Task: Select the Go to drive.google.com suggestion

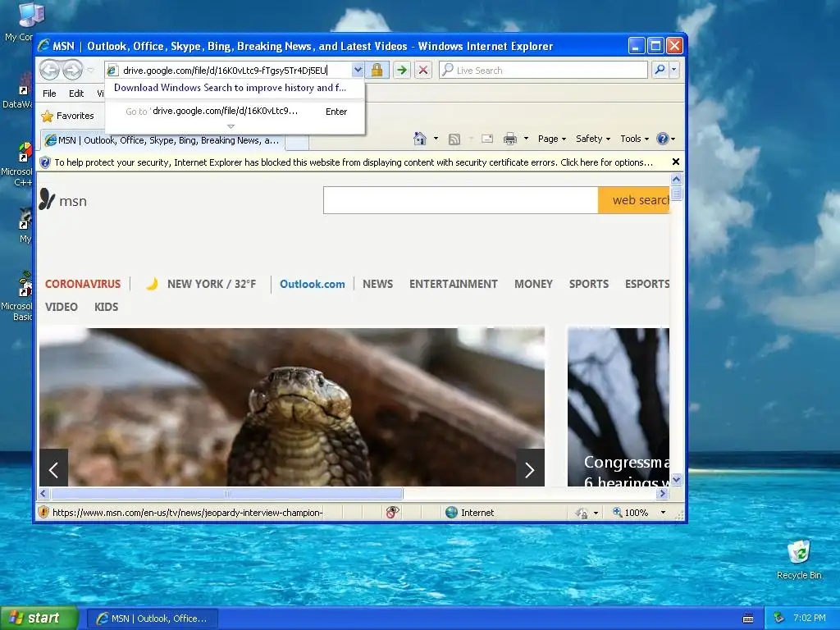Action: click(235, 112)
